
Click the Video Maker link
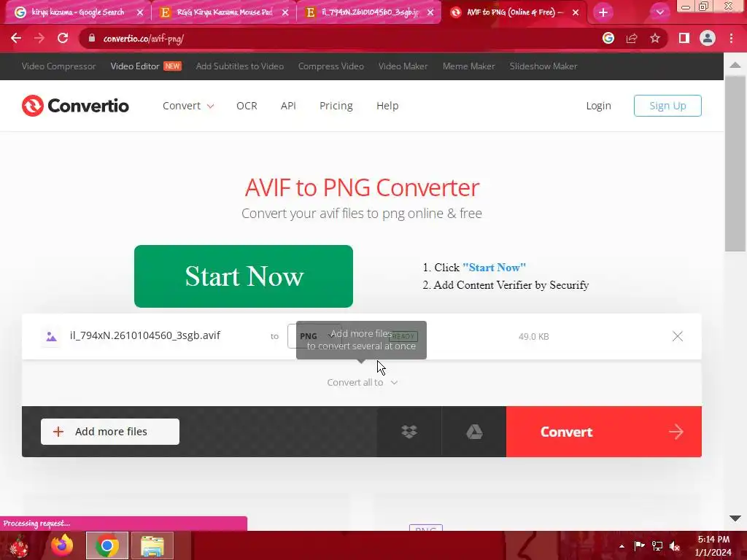tap(403, 66)
